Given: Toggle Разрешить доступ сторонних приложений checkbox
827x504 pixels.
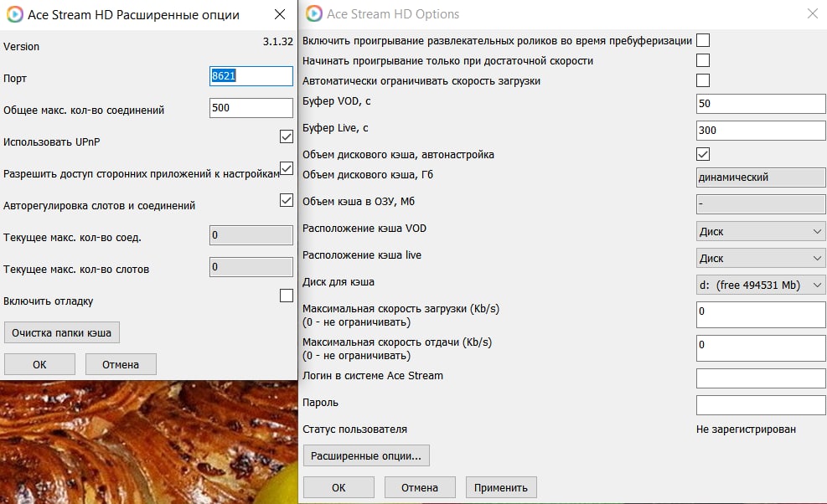Looking at the screenshot, I should [x=287, y=168].
